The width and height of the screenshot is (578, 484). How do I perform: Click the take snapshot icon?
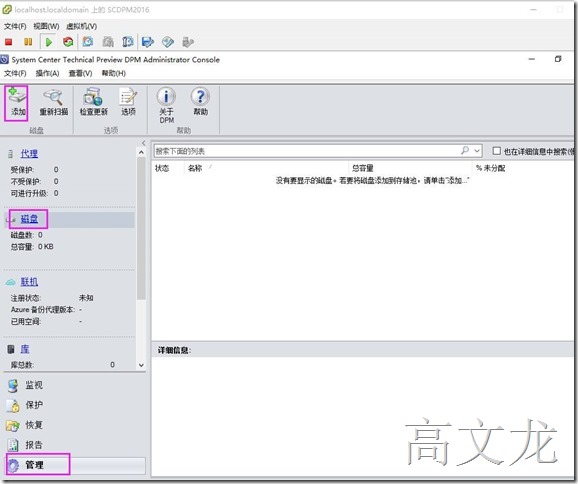click(88, 42)
